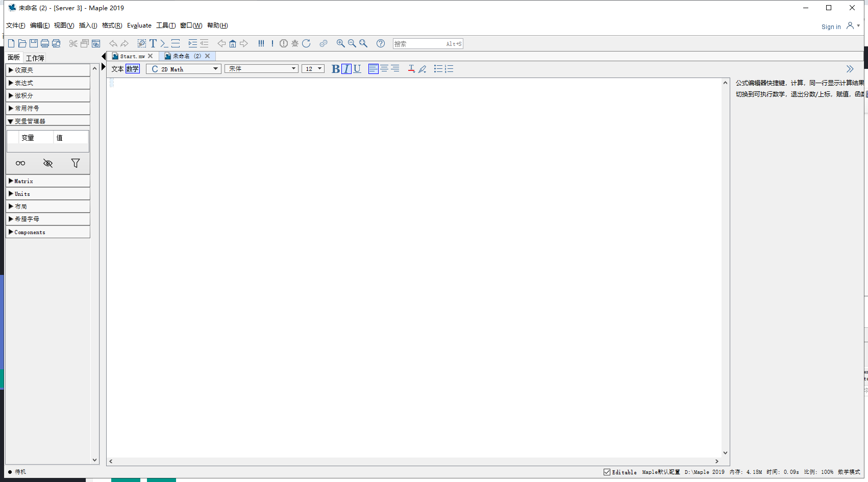This screenshot has height=482, width=868.
Task: Click the Restart kernel circular arrow icon
Action: point(306,43)
